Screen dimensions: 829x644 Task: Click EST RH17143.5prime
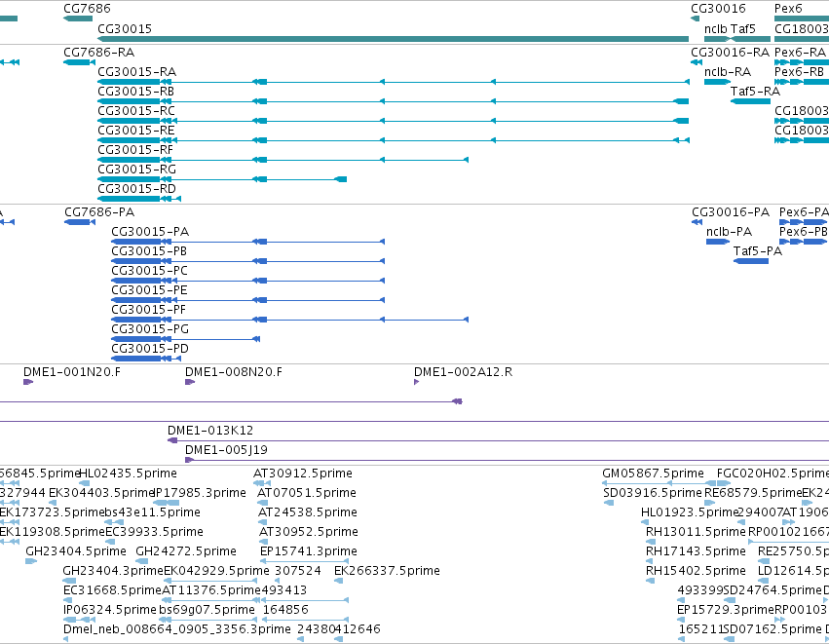(696, 552)
